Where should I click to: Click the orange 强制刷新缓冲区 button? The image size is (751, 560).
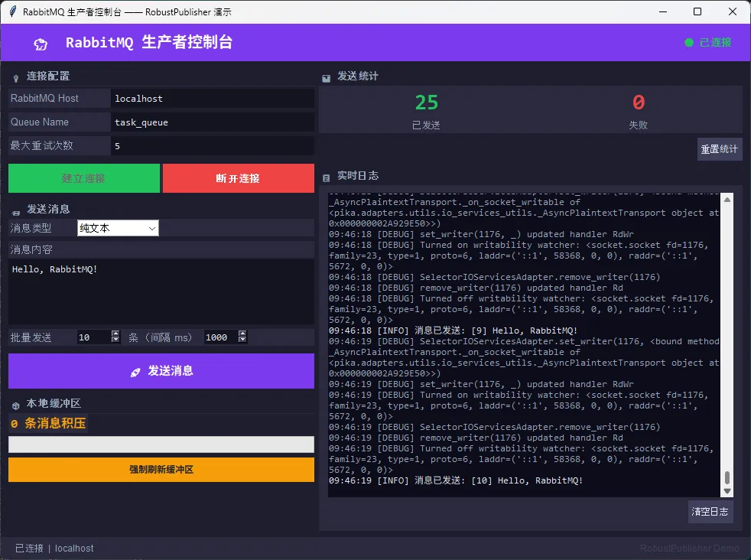click(x=161, y=470)
